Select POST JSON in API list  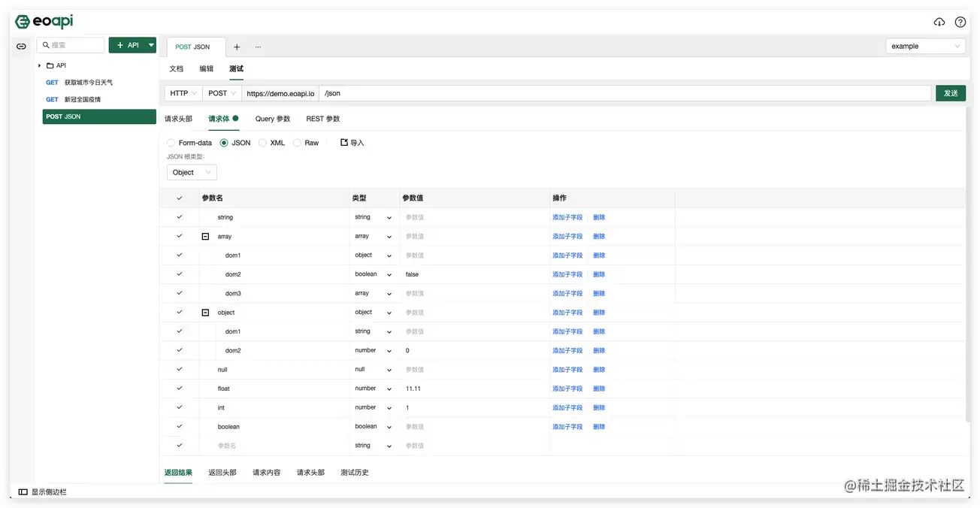pyautogui.click(x=99, y=116)
